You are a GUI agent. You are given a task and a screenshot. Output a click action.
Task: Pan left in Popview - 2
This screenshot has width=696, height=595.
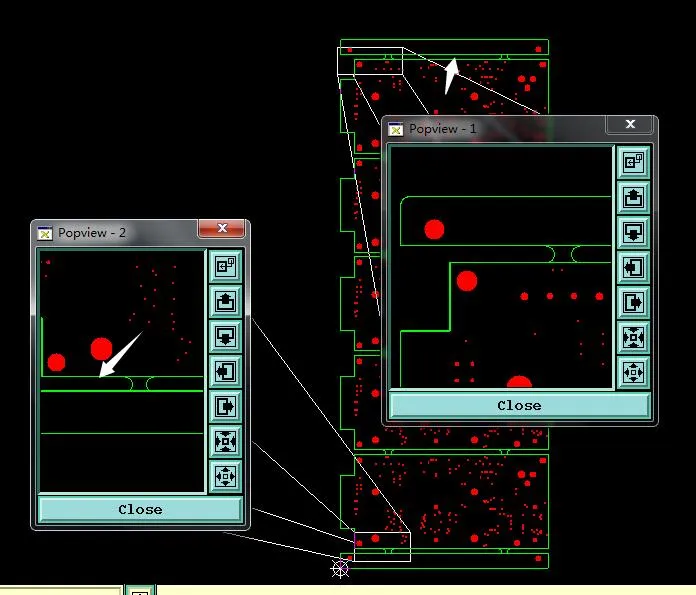pos(225,372)
